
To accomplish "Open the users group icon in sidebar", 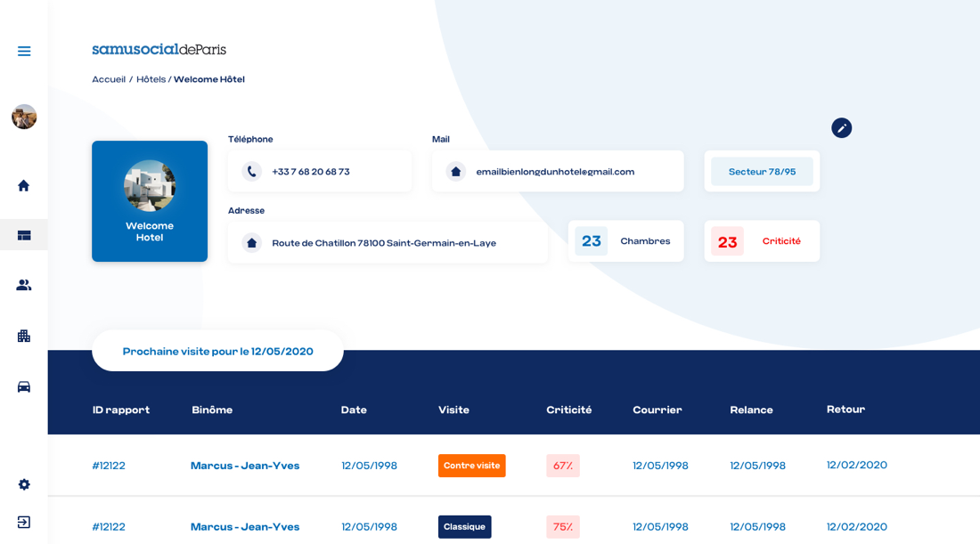I will point(24,285).
